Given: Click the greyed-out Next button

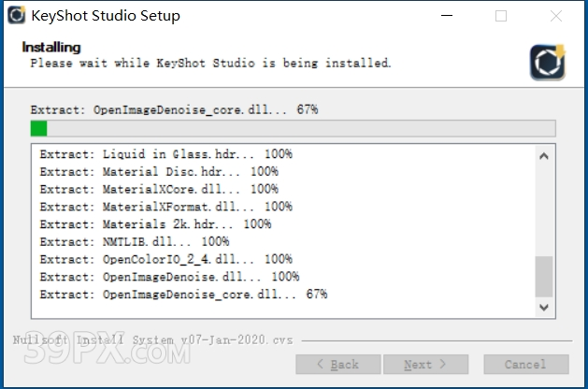Looking at the screenshot, I should click(418, 365).
